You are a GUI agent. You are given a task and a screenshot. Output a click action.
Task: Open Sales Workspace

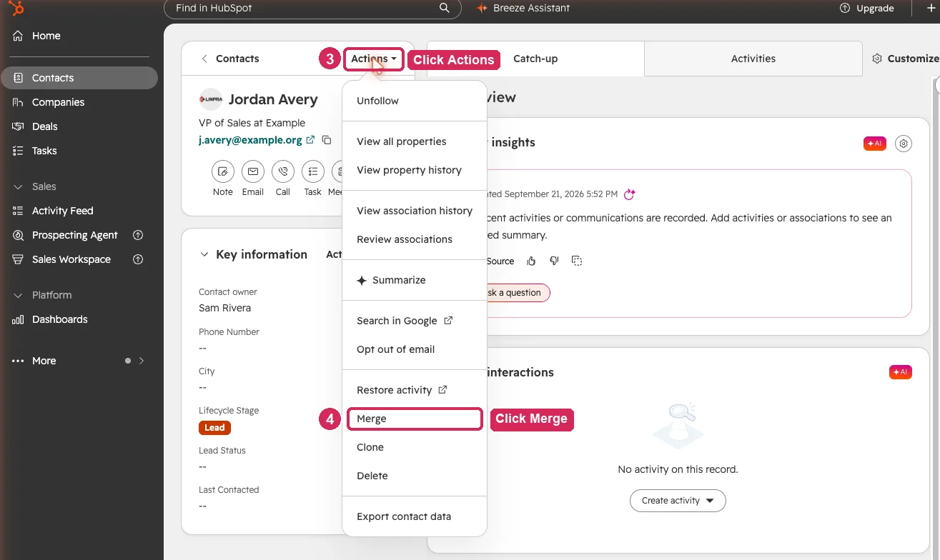(x=71, y=259)
